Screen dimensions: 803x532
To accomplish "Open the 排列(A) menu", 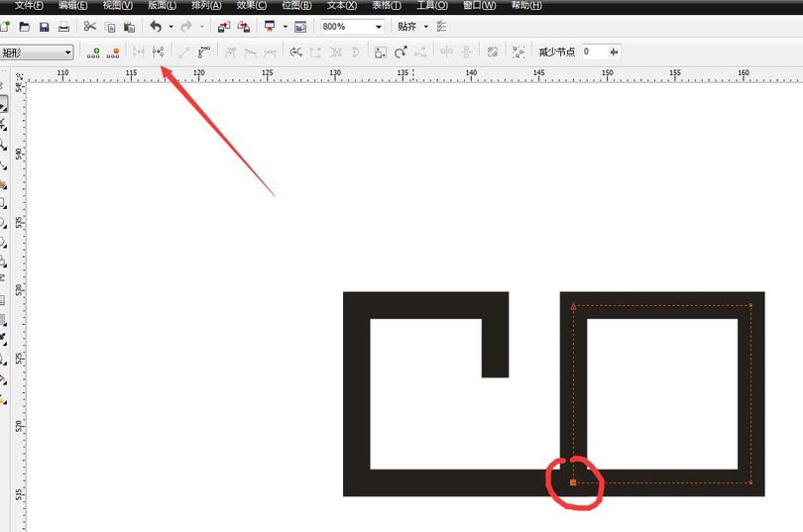I will 206,5.
